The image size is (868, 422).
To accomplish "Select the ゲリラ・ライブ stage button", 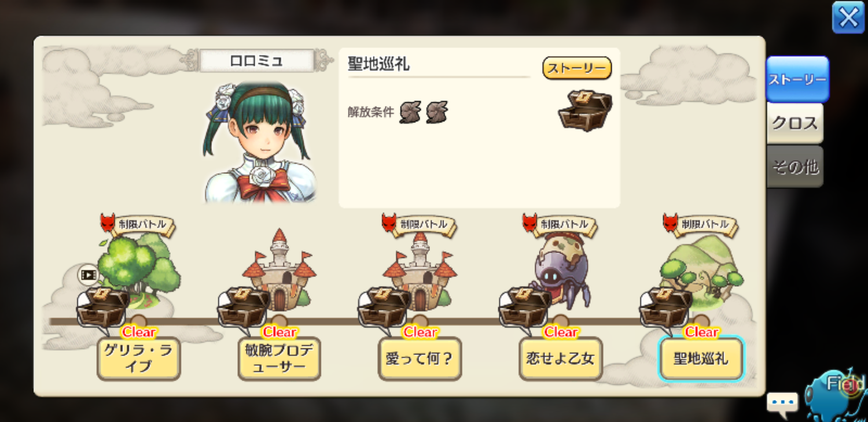I will pyautogui.click(x=138, y=359).
